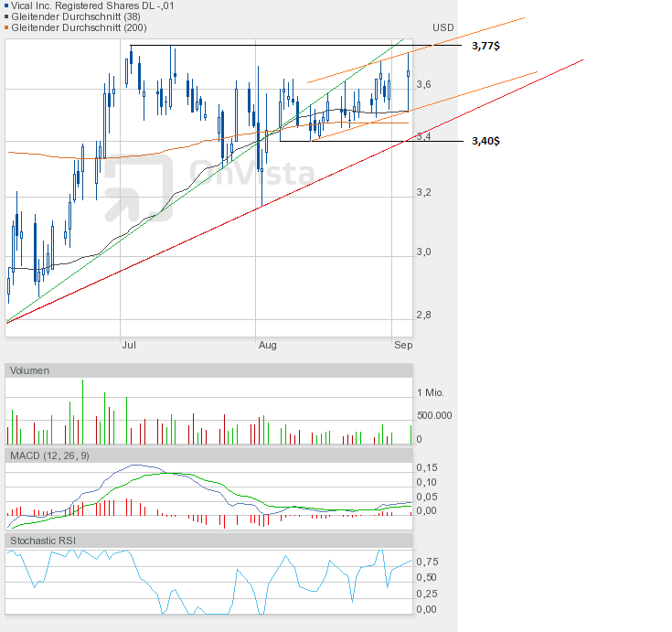
Task: Click the 3,40$ support price label
Action: coord(485,141)
